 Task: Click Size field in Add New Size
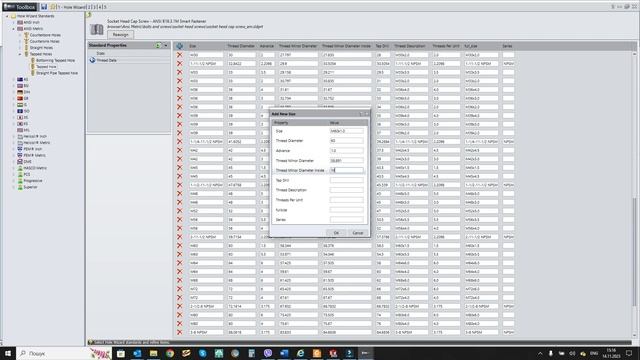coord(346,131)
